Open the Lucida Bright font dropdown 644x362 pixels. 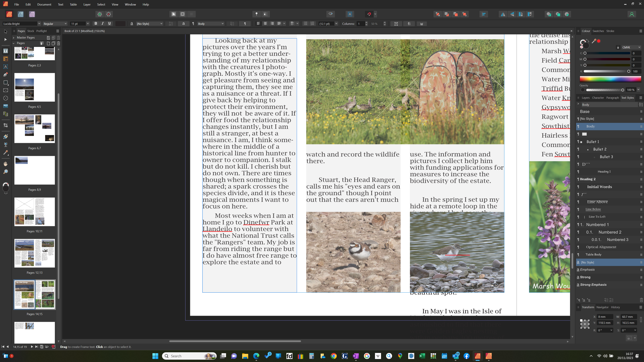coord(39,24)
